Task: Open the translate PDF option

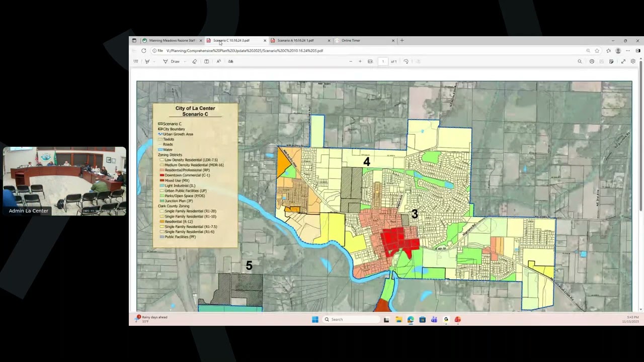Action: pos(230,61)
